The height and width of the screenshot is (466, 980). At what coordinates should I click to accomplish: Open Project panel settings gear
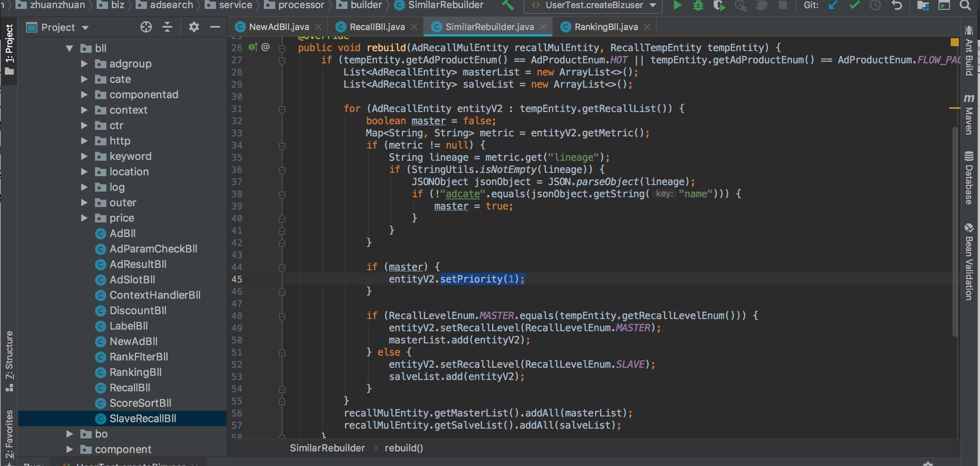194,27
